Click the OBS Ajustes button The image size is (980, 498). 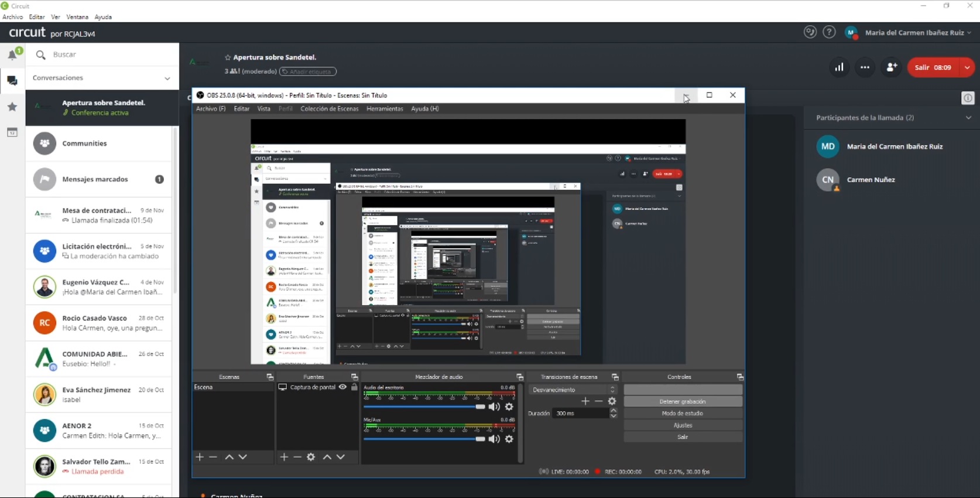tap(683, 425)
